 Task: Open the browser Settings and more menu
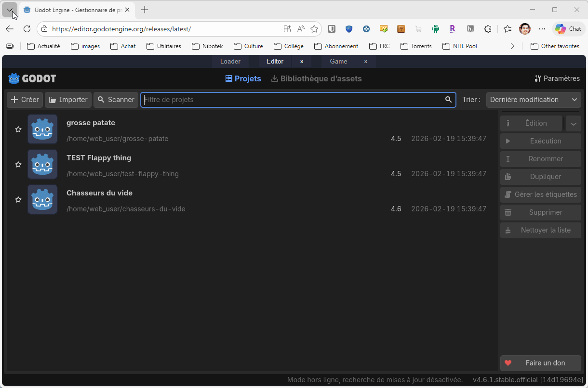point(542,29)
